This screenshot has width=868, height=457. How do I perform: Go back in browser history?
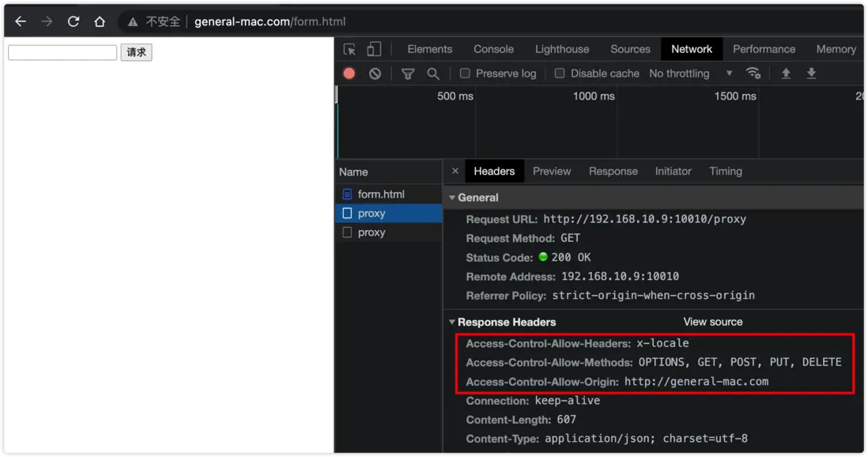tap(21, 21)
